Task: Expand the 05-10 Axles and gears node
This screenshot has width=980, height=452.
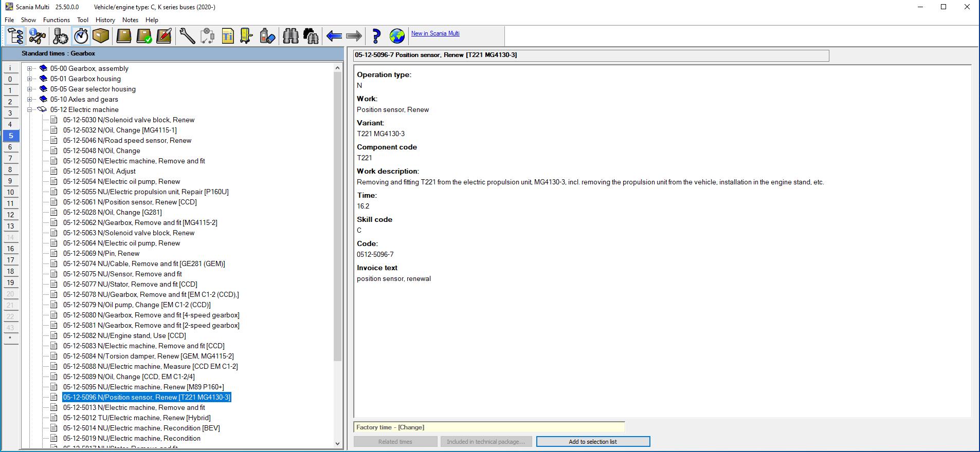Action: [30, 99]
